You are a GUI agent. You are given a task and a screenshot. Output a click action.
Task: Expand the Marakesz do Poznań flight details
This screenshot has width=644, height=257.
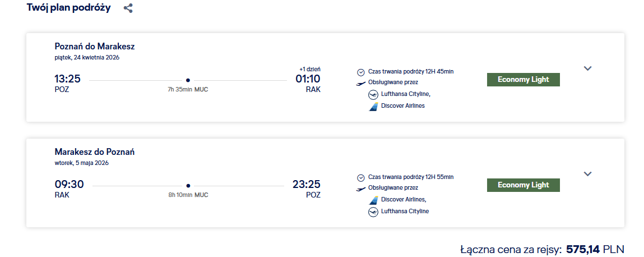(x=588, y=174)
